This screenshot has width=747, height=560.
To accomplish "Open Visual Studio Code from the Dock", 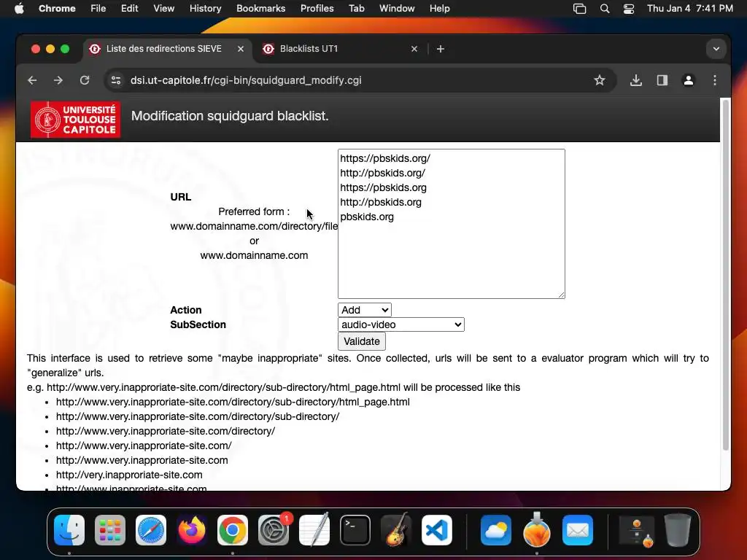I will coord(437,530).
